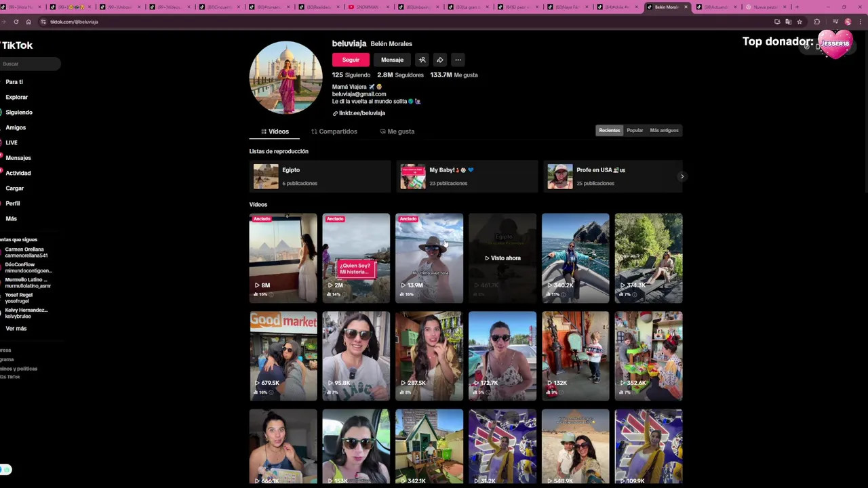Reload the page with browser refresh icon
This screenshot has width=868, height=488.
click(x=16, y=22)
